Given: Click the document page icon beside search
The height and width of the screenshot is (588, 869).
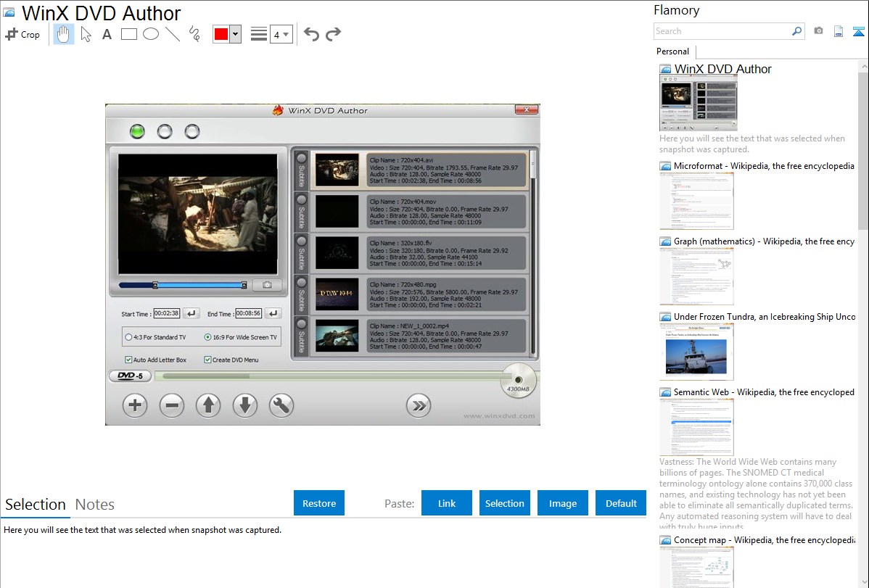Looking at the screenshot, I should 839,31.
